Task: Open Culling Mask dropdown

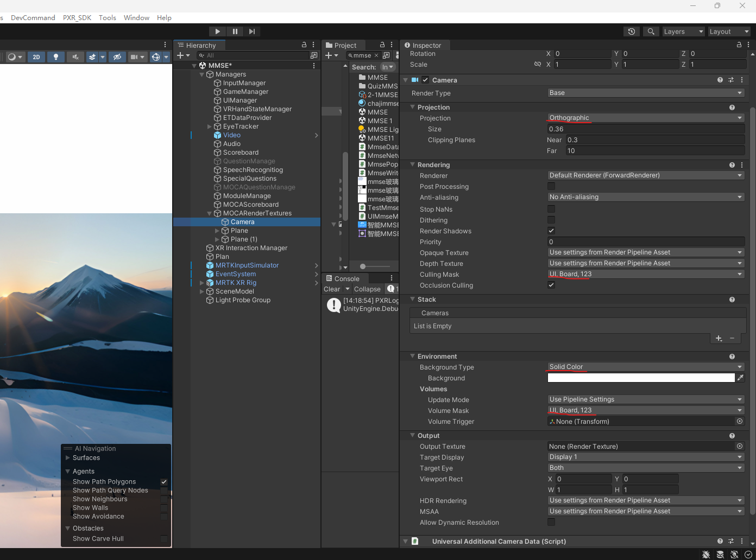Action: pyautogui.click(x=646, y=274)
